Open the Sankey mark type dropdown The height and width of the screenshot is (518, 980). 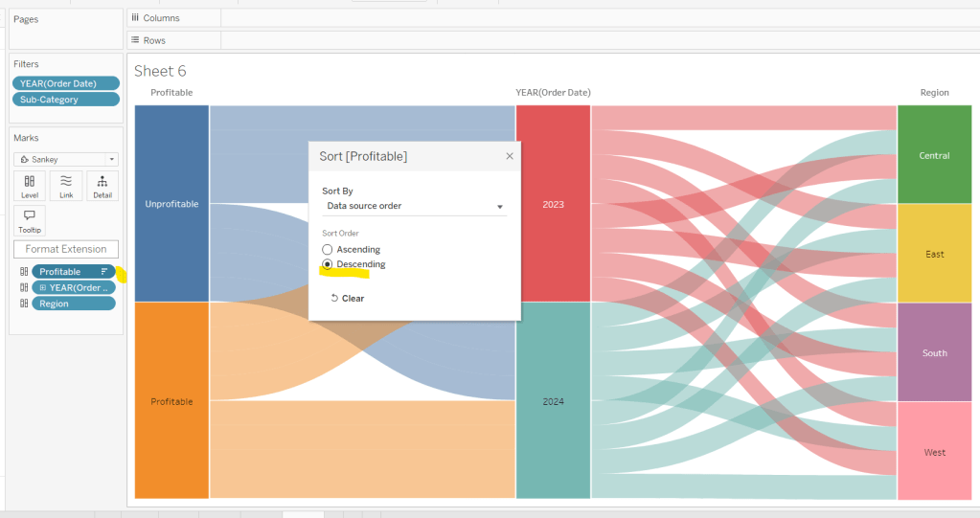coord(66,159)
